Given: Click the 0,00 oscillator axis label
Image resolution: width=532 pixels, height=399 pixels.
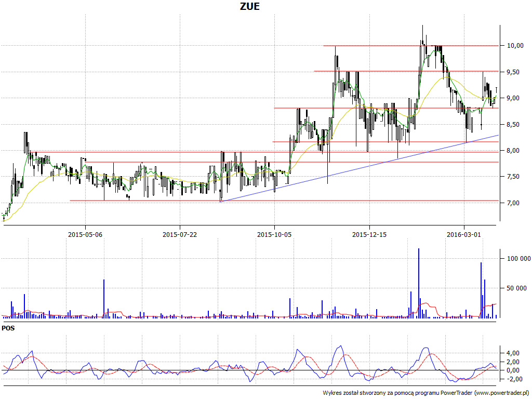Looking at the screenshot, I should [513, 370].
